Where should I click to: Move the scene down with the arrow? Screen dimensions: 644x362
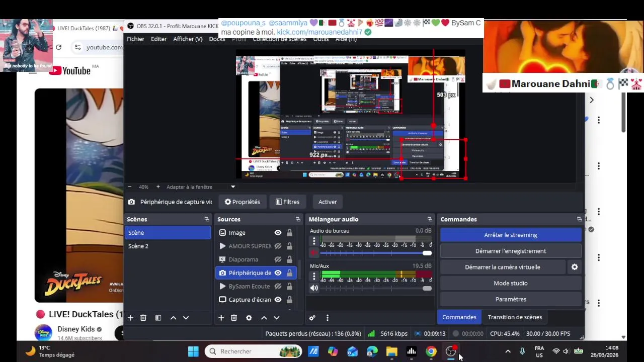pos(186,318)
